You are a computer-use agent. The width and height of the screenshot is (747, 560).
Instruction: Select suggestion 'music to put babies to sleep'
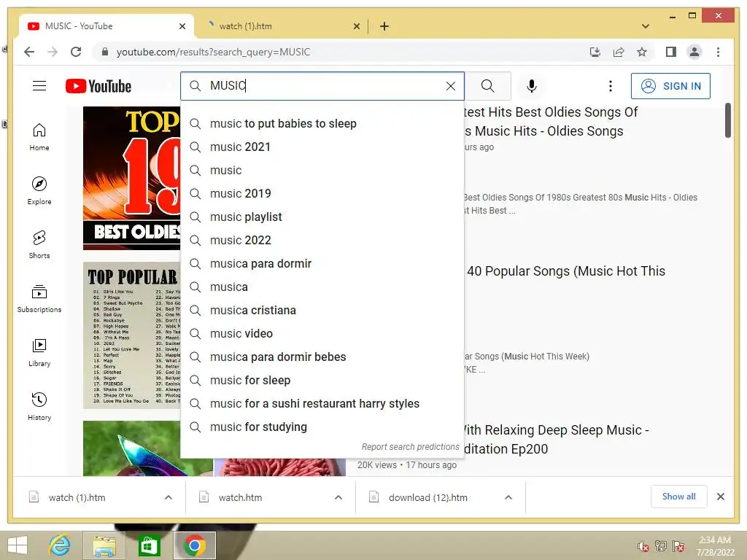[x=322, y=124]
